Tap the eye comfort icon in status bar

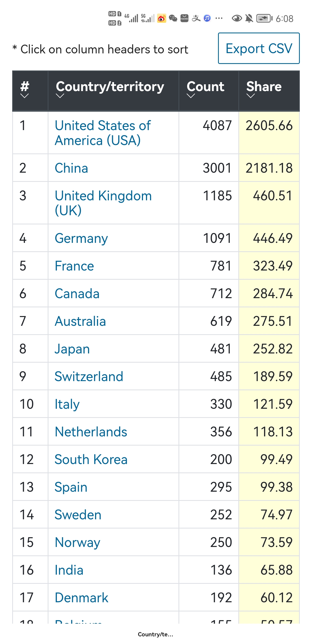coord(237,18)
